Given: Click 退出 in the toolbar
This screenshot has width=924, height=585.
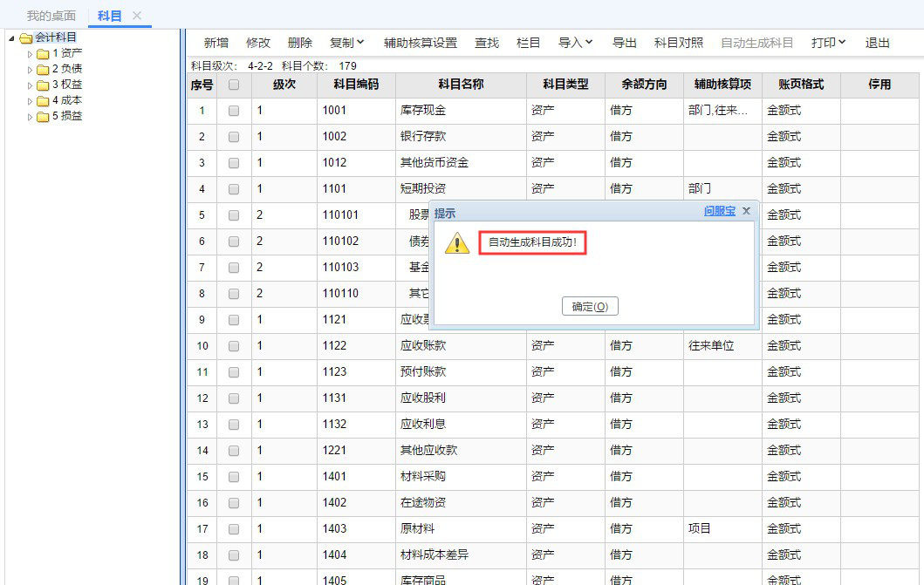Looking at the screenshot, I should click(877, 43).
